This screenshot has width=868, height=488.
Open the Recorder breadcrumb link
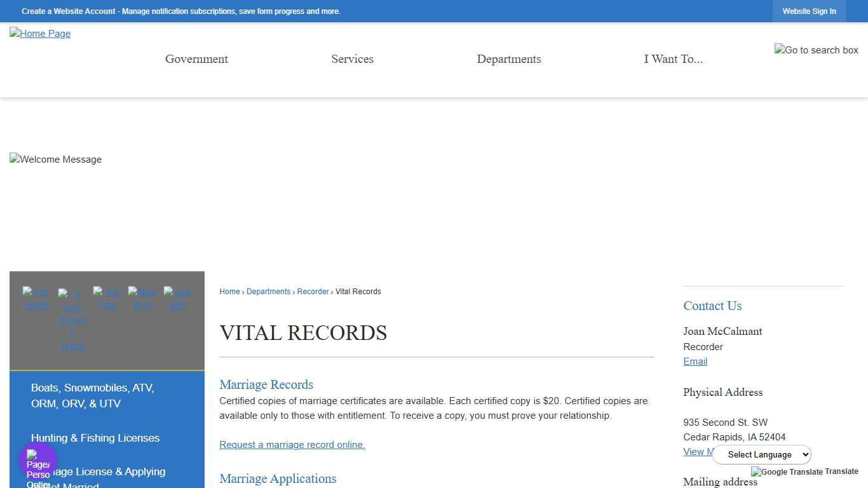pyautogui.click(x=313, y=292)
